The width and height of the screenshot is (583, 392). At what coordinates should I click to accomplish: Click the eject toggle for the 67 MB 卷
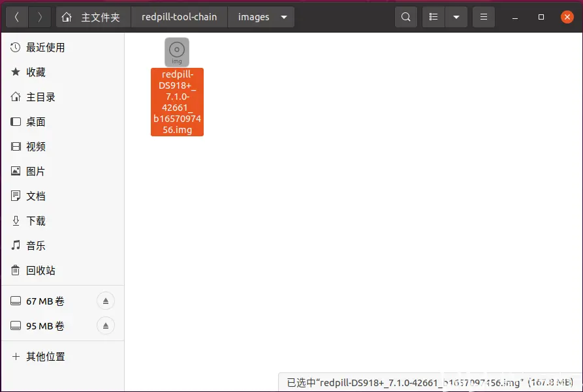105,301
